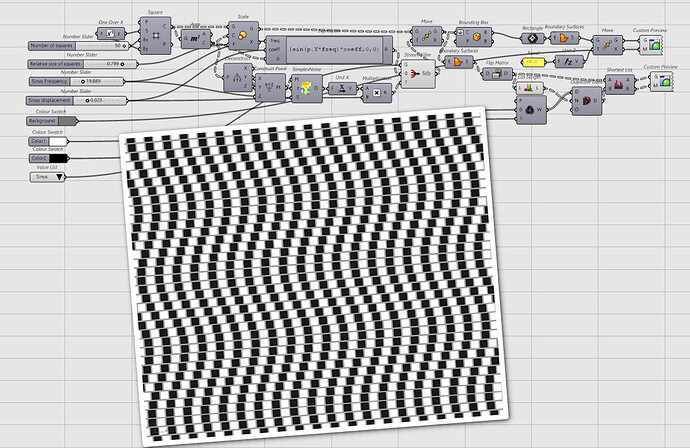This screenshot has height=448, width=690.
Task: Select the Stream Filter component
Action: pyautogui.click(x=418, y=73)
